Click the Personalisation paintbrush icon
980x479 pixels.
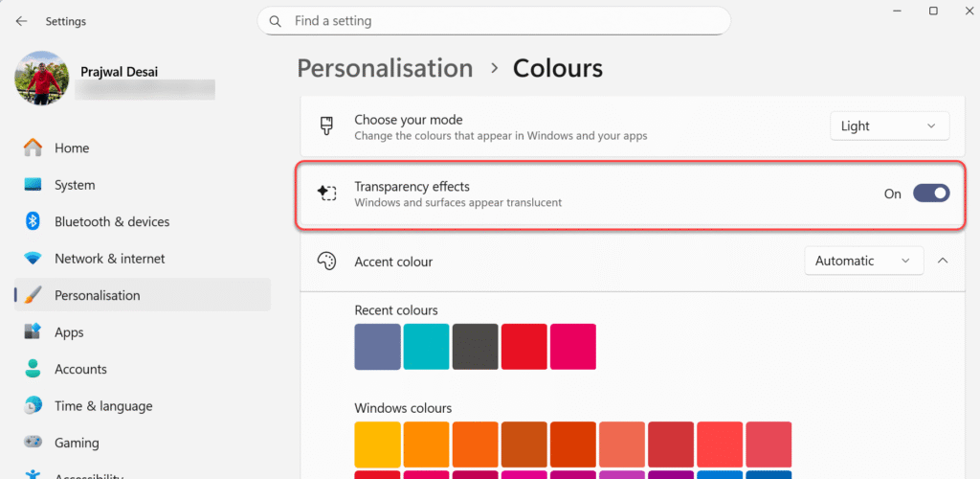(x=33, y=295)
